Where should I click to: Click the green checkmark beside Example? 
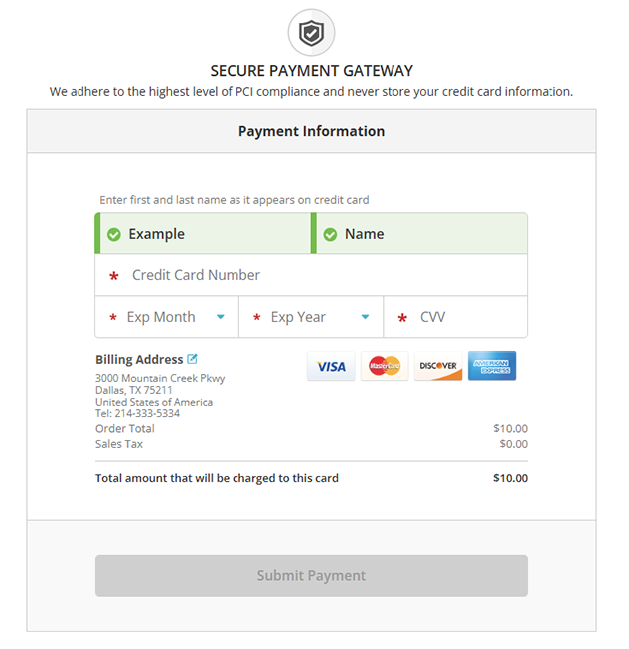tap(114, 234)
